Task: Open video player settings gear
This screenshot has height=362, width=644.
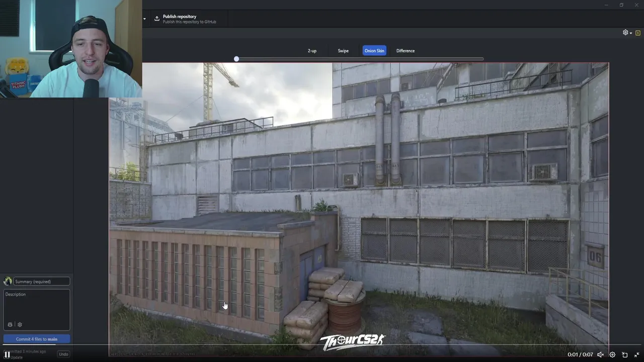Action: point(612,354)
